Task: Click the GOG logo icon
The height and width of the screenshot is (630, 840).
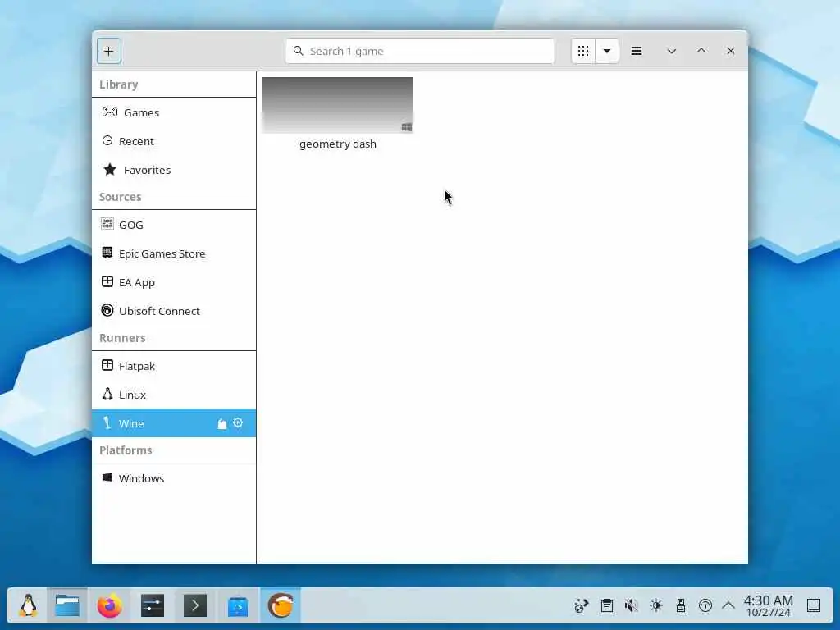Action: 107,224
